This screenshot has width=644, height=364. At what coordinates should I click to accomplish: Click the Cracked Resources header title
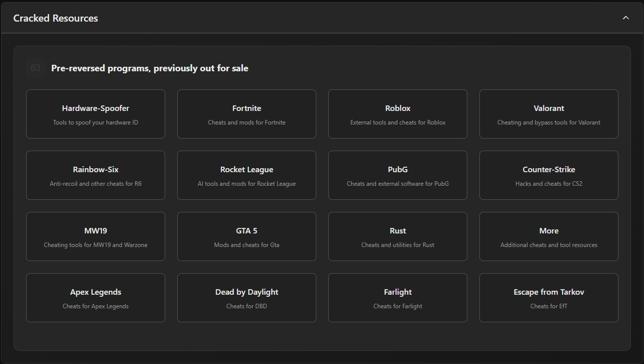coord(56,19)
